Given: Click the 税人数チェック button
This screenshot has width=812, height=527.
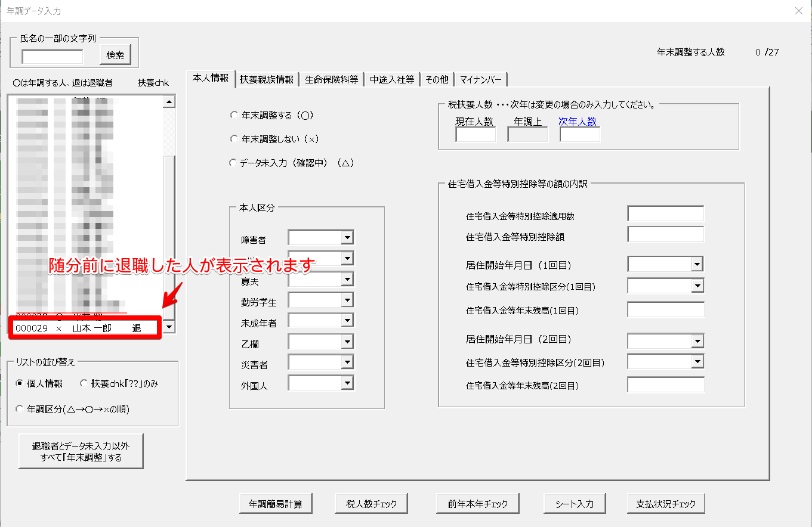Looking at the screenshot, I should (371, 504).
